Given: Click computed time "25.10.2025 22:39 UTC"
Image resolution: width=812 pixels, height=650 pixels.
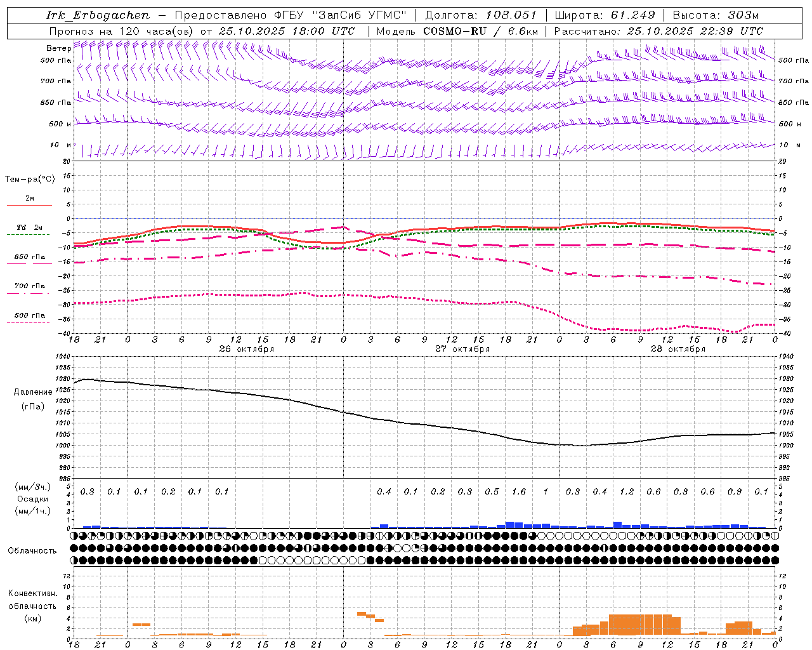Looking at the screenshot, I should click(695, 31).
